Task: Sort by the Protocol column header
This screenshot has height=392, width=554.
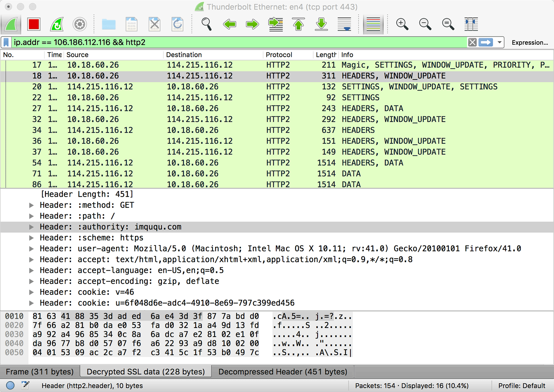Action: [x=288, y=55]
